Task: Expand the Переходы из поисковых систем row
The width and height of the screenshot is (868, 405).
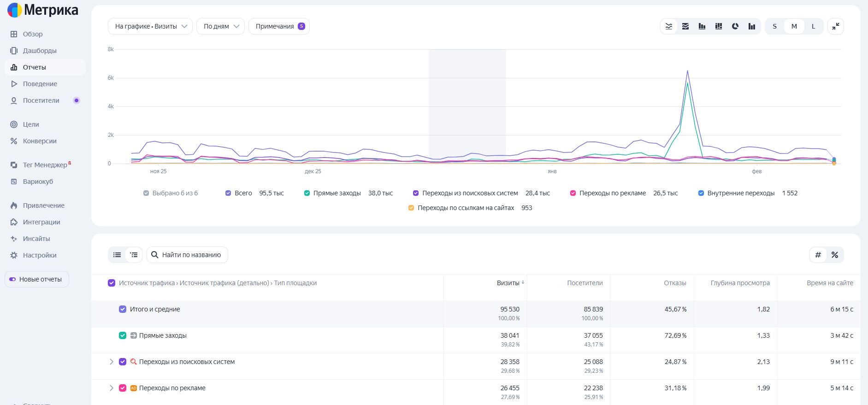Action: pos(111,362)
